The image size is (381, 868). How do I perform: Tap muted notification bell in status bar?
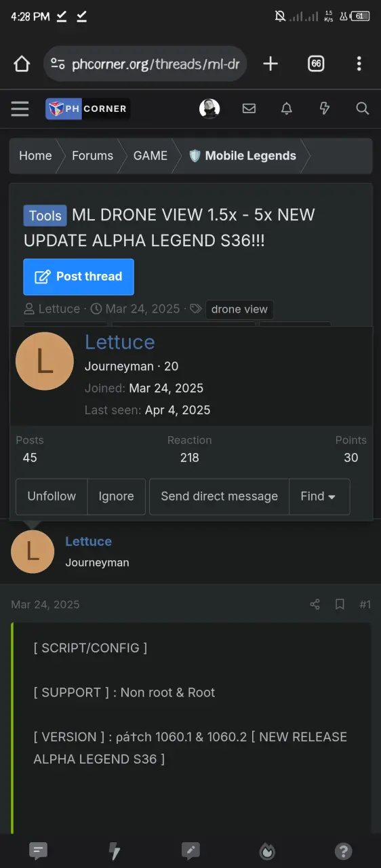pyautogui.click(x=280, y=16)
